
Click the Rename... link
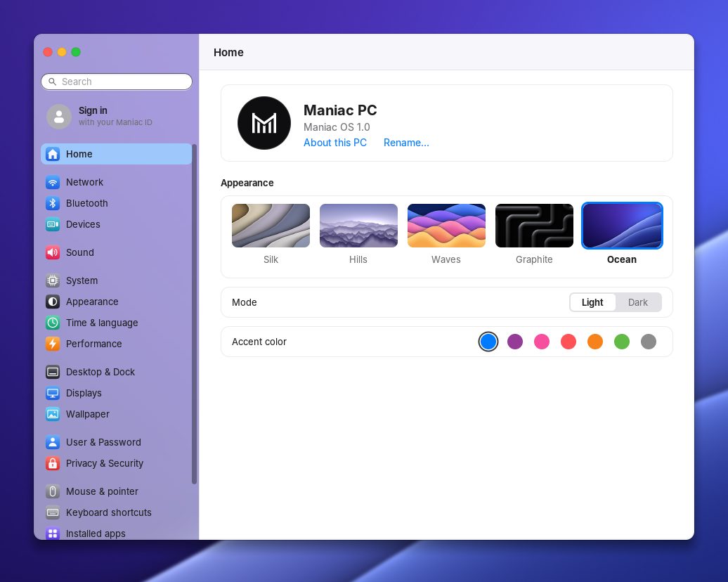click(406, 143)
